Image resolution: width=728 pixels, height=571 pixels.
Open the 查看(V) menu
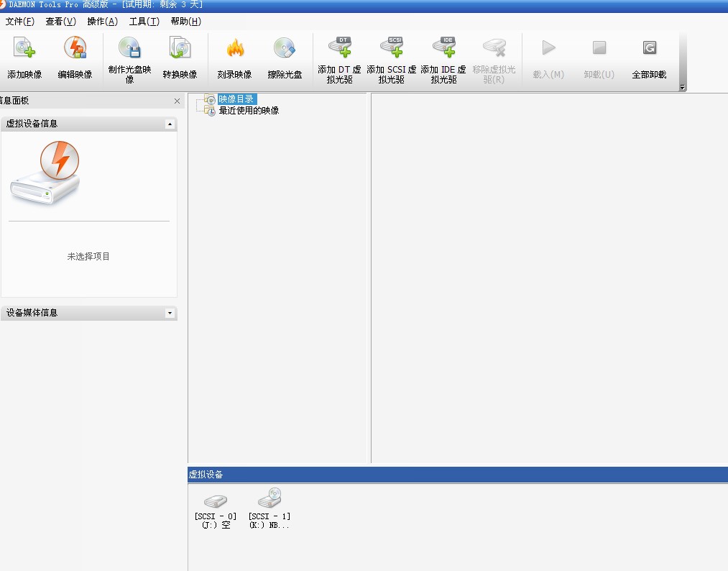click(61, 22)
